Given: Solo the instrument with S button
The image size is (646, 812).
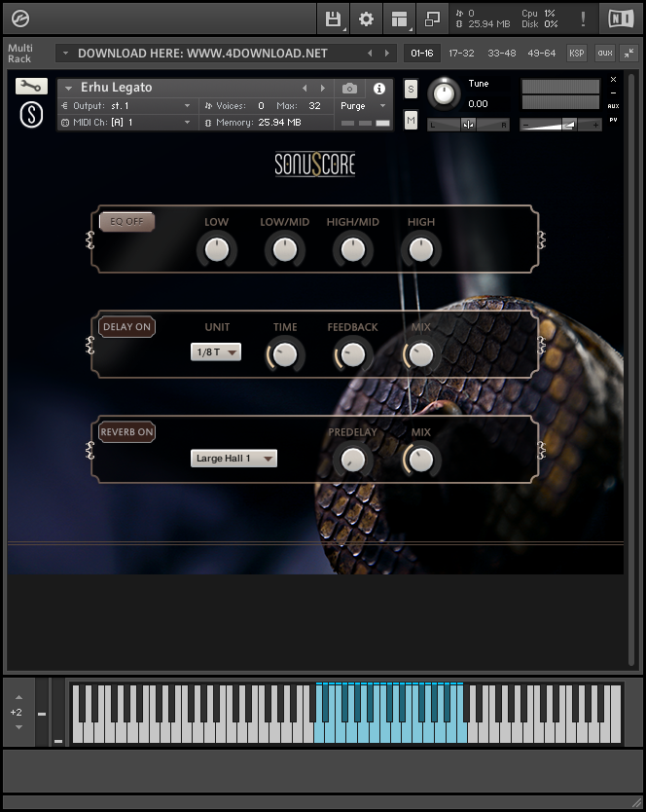Looking at the screenshot, I should 411,89.
